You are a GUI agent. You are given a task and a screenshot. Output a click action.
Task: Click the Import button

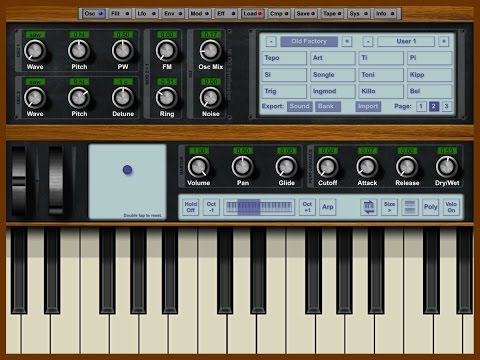368,106
